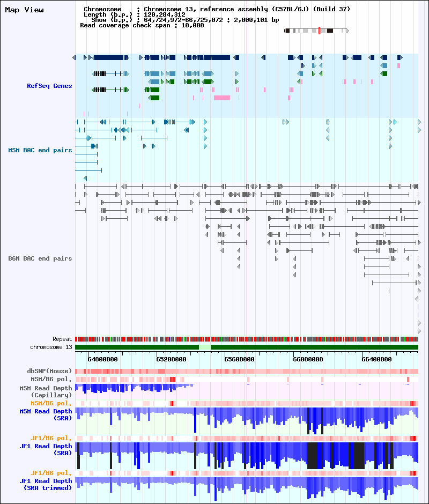This screenshot has width=429, height=504.
Task: Click the light green gap in the chromosome 13 bar
Action: click(205, 347)
